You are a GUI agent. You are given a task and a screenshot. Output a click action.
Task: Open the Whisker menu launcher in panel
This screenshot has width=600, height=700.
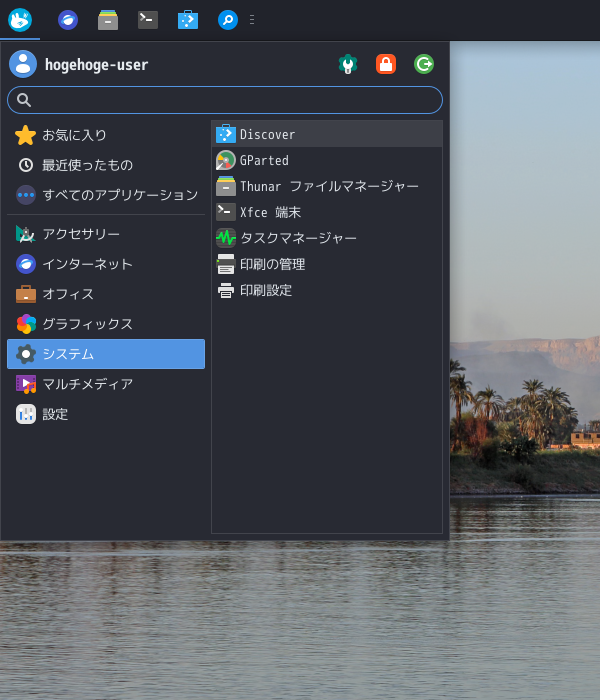coord(20,20)
